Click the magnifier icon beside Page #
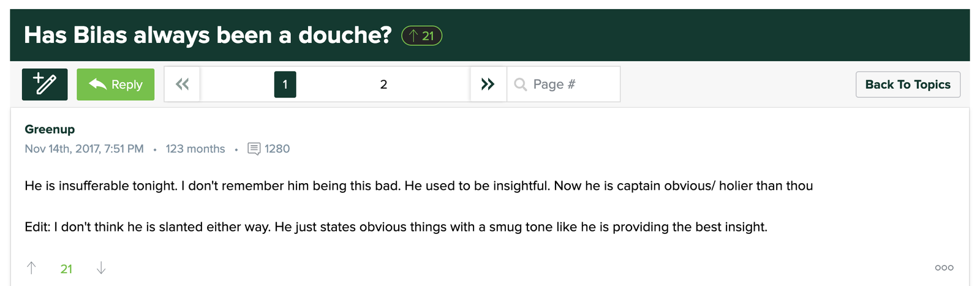Viewport: 980px width, 286px height. [x=521, y=85]
